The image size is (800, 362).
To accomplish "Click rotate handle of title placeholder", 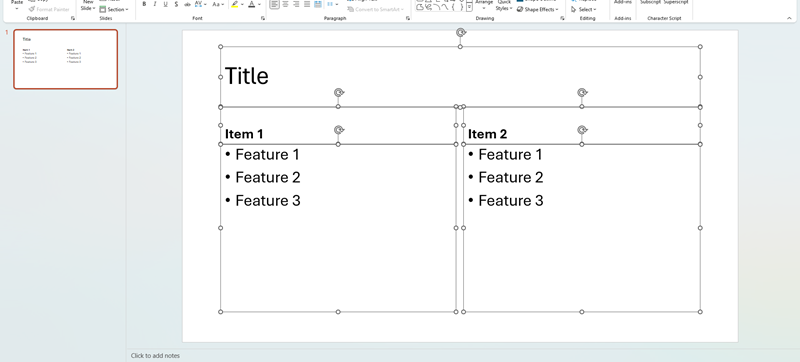I will (x=461, y=33).
